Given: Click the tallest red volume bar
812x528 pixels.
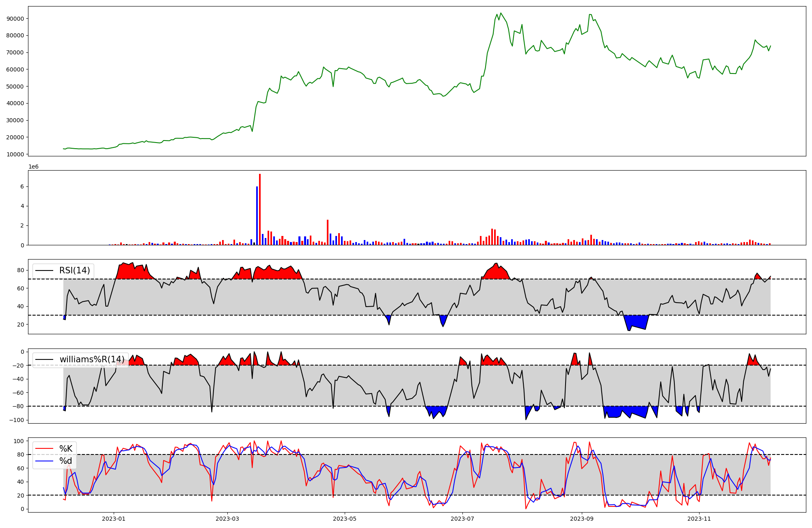Looking at the screenshot, I should tap(260, 209).
